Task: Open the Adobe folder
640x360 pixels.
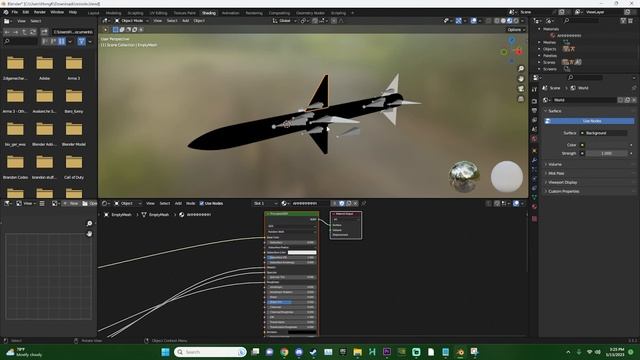Action: click(44, 68)
